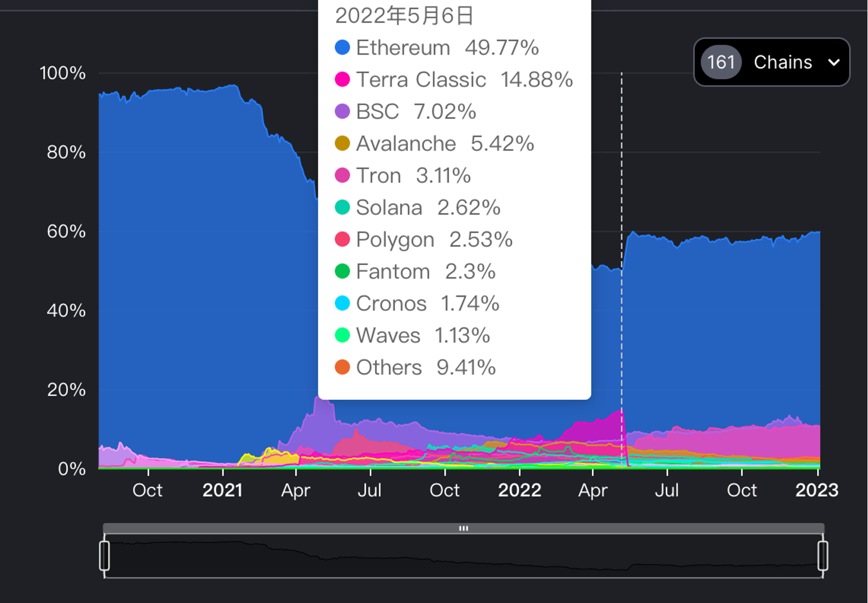868x603 pixels.
Task: Click the Others 9.41% tooltip entry
Action: click(415, 367)
